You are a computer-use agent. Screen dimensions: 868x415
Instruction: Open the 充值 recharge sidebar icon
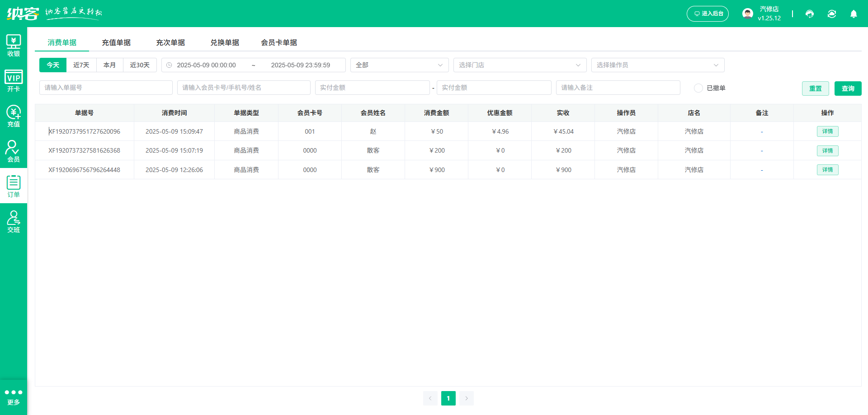(14, 116)
